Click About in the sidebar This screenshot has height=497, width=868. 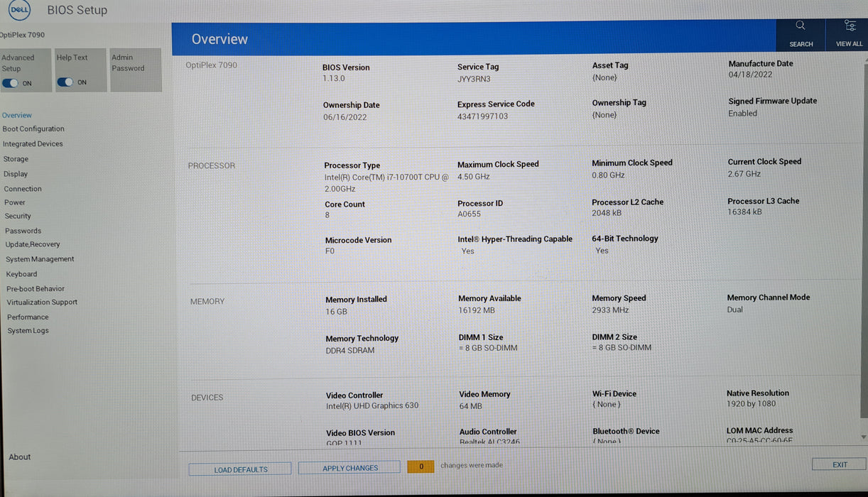pyautogui.click(x=20, y=457)
